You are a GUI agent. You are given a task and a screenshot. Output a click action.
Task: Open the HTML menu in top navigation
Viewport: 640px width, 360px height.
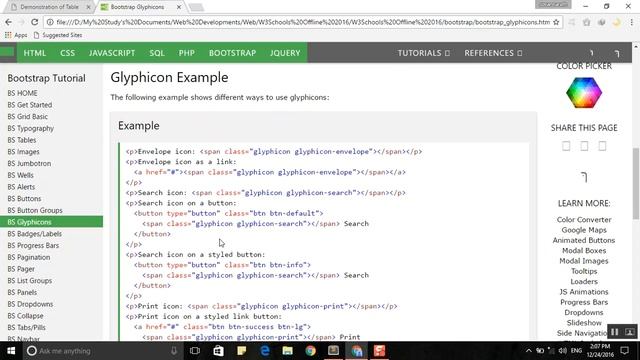point(35,53)
